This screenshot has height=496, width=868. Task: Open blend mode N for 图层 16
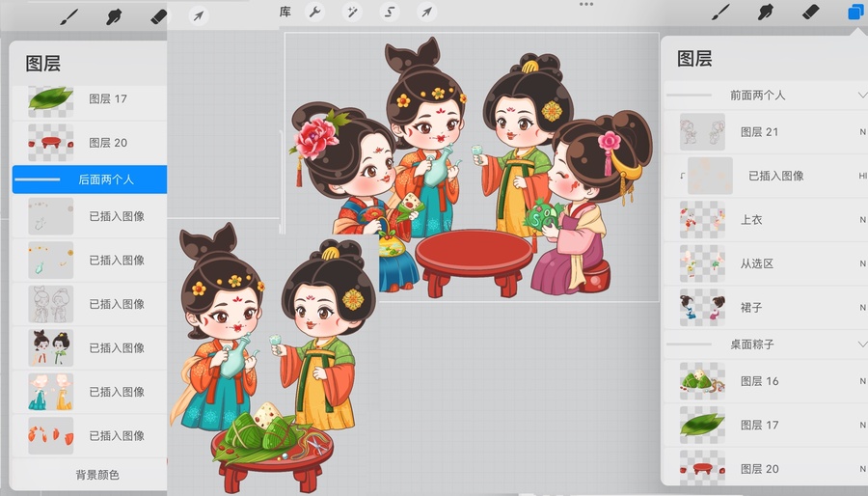[862, 381]
